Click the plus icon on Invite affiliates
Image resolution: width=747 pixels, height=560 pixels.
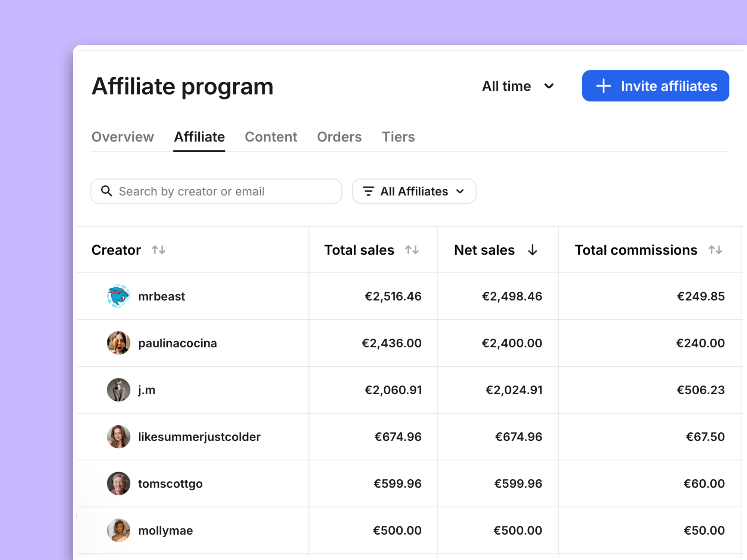[x=603, y=86]
